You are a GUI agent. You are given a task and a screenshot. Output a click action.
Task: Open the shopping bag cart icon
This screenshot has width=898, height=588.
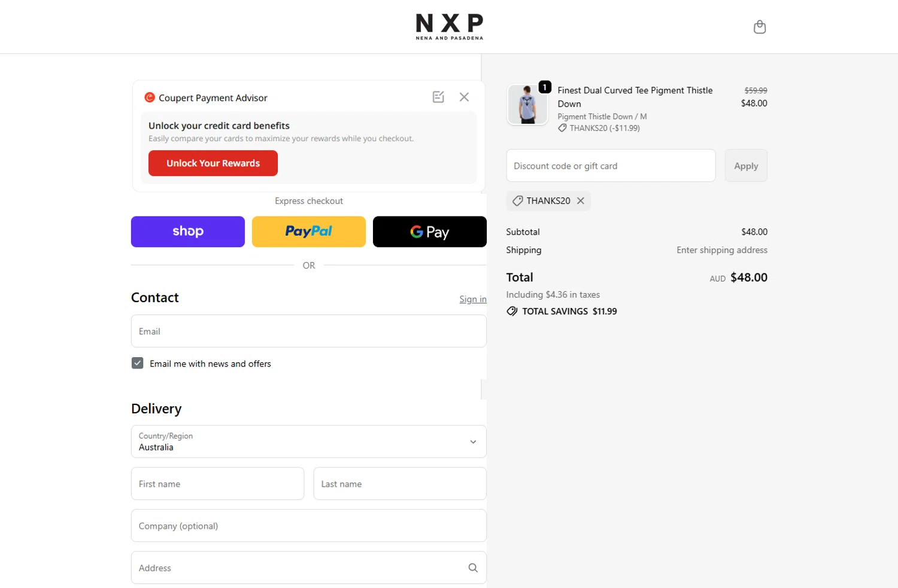coord(759,27)
